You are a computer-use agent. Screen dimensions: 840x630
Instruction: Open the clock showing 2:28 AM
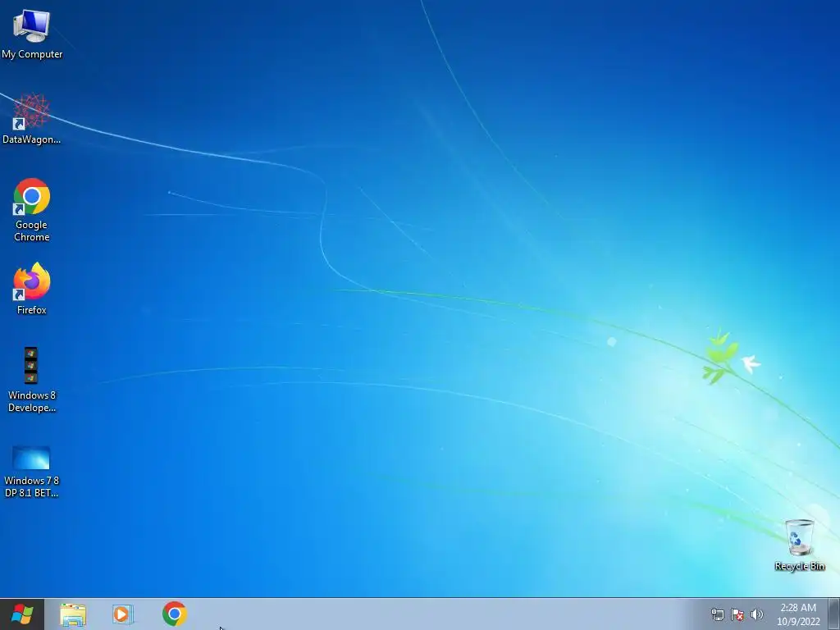pos(798,608)
